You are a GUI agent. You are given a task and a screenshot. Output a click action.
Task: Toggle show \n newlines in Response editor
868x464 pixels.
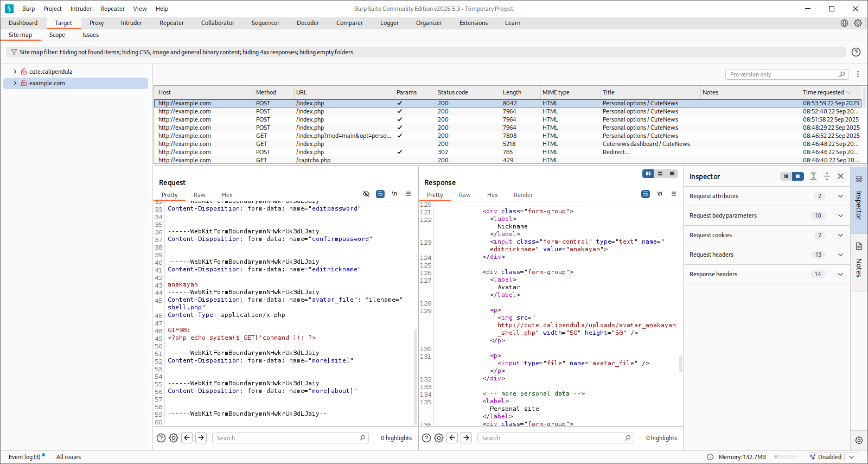click(x=660, y=194)
